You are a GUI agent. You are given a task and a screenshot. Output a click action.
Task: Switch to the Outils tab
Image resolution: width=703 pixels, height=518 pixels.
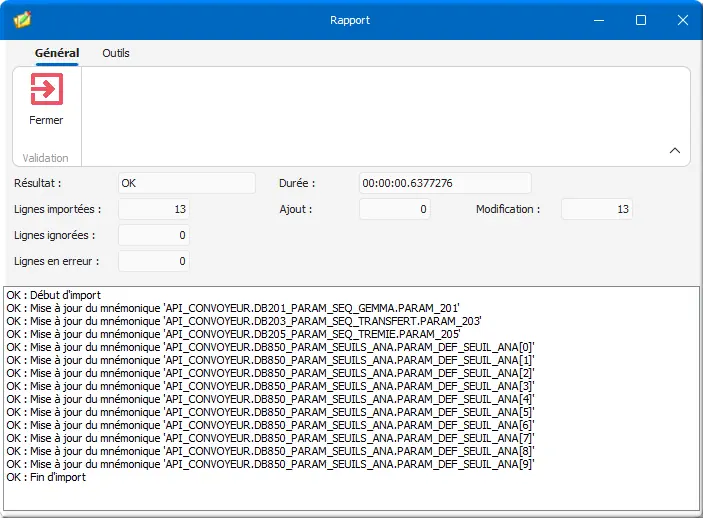(x=116, y=53)
